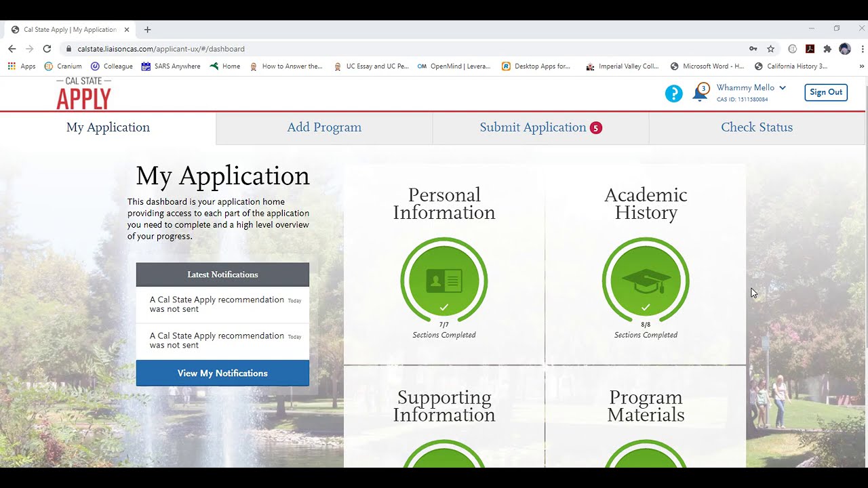The image size is (868, 488).
Task: Click the 8/8 Sections Completed text
Action: tap(646, 330)
